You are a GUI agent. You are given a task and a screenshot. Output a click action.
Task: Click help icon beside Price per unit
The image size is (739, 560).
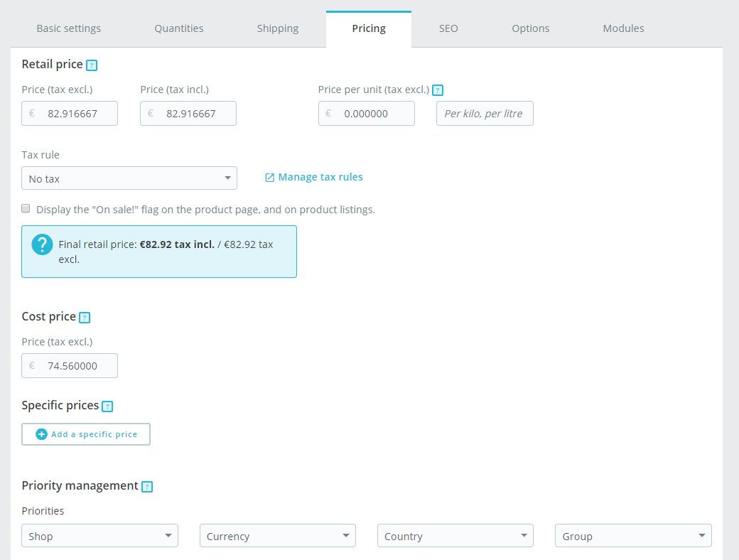(x=438, y=90)
